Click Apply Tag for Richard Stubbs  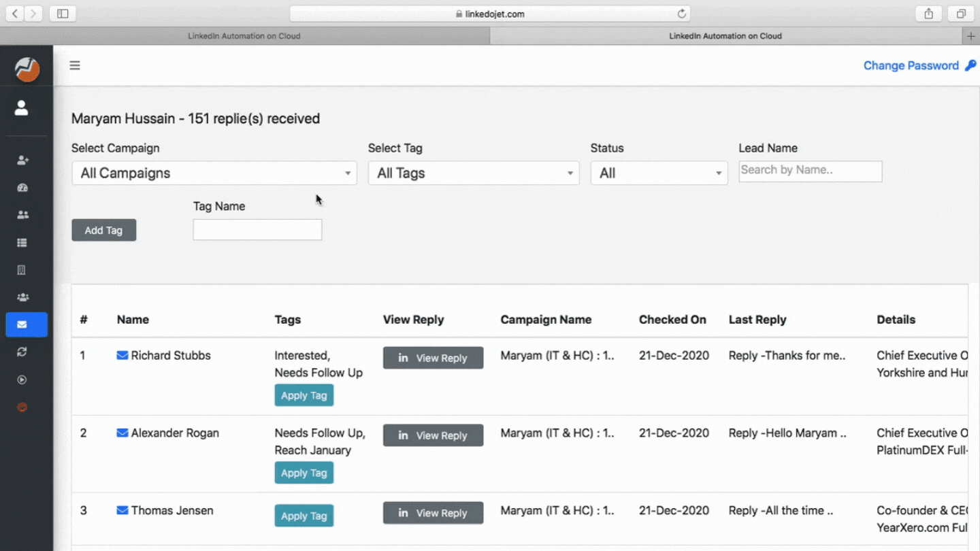point(304,395)
